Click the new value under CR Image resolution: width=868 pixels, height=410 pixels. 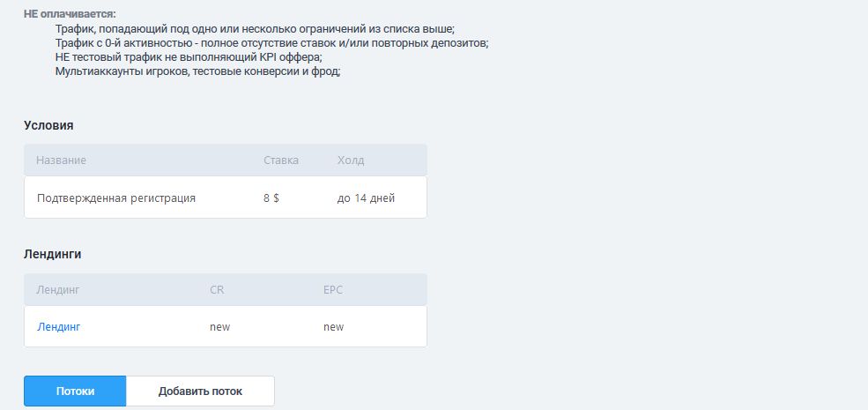219,327
